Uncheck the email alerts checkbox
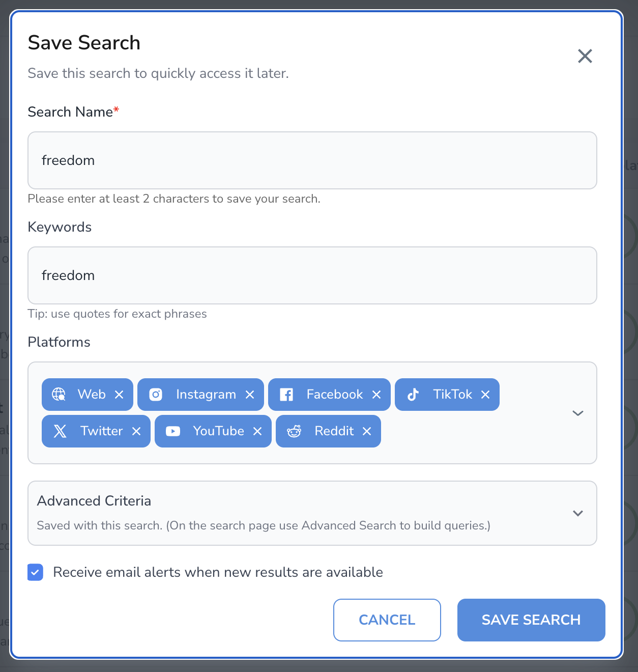This screenshot has width=638, height=672. (x=35, y=572)
